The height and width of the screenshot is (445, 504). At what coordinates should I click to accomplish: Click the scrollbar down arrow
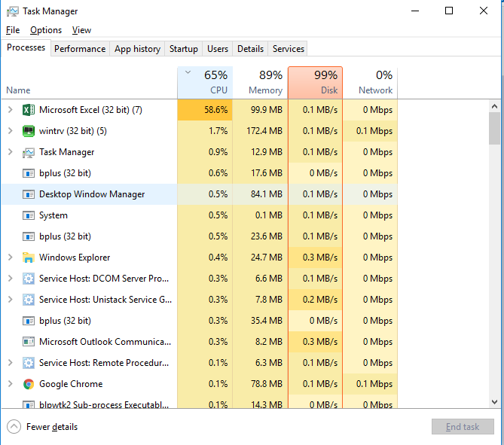click(x=494, y=401)
